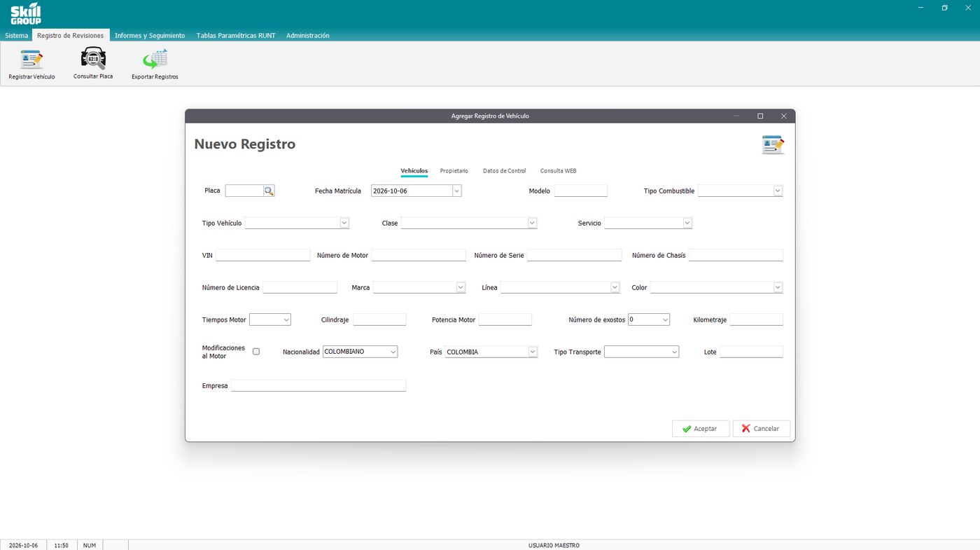Open the País dropdown
The image size is (980, 550).
[532, 352]
